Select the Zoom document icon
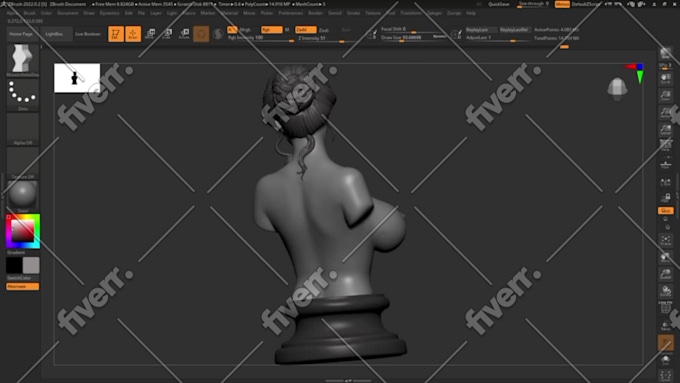680x383 pixels. [665, 95]
